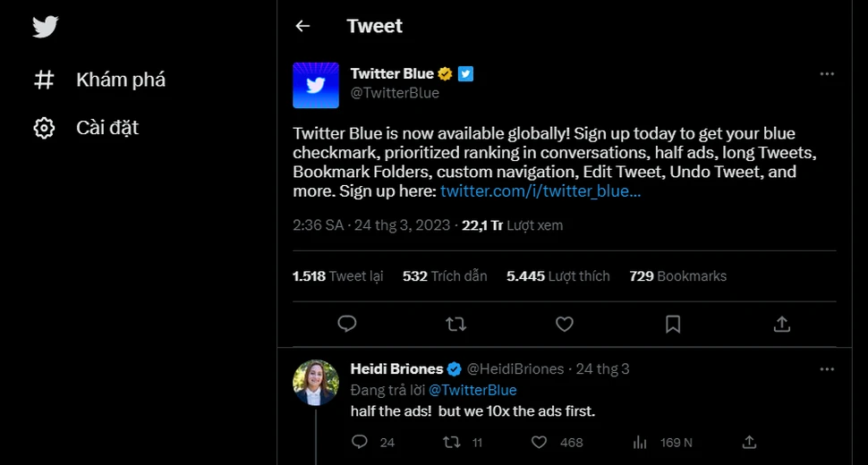Bookmark the Twitter Blue tweet
The height and width of the screenshot is (465, 868).
coord(673,324)
